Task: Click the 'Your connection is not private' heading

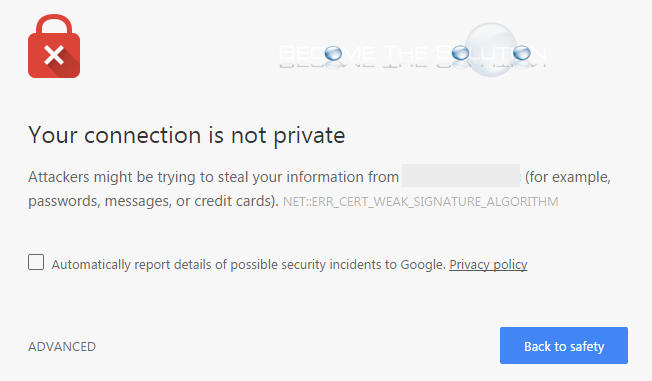Action: point(187,136)
